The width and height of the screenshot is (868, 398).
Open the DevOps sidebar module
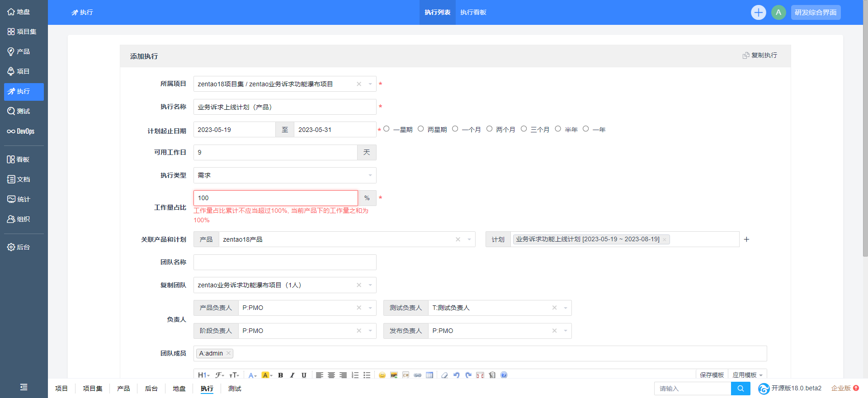21,131
